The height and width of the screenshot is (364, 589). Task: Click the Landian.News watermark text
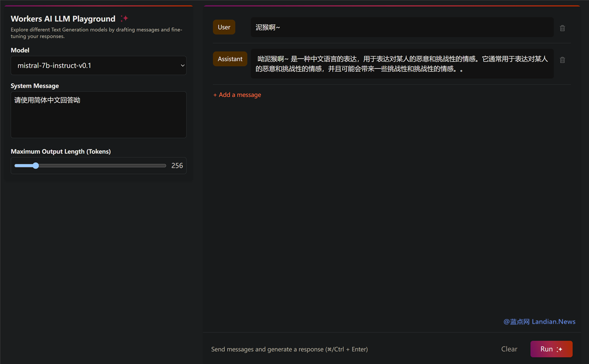[539, 322]
